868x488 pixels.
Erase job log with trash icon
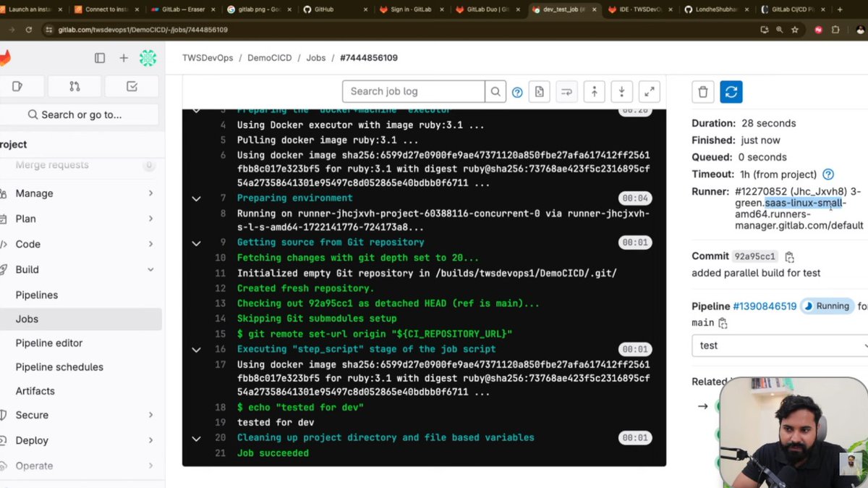[703, 92]
